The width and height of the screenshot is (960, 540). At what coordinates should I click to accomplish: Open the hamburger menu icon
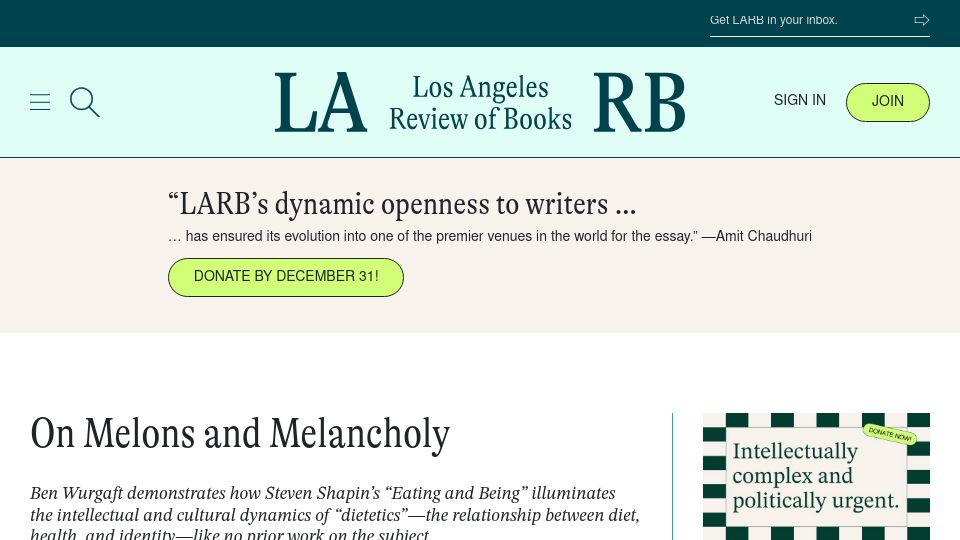tap(40, 102)
